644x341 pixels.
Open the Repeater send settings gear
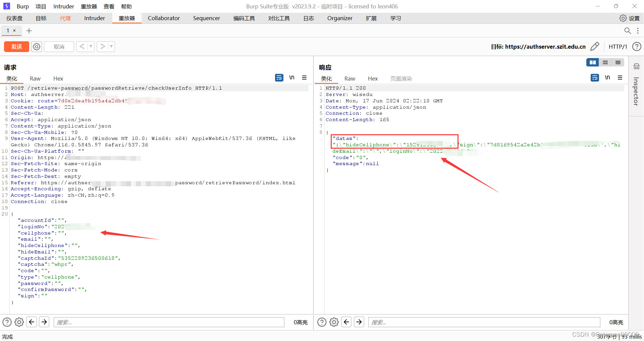tap(37, 47)
